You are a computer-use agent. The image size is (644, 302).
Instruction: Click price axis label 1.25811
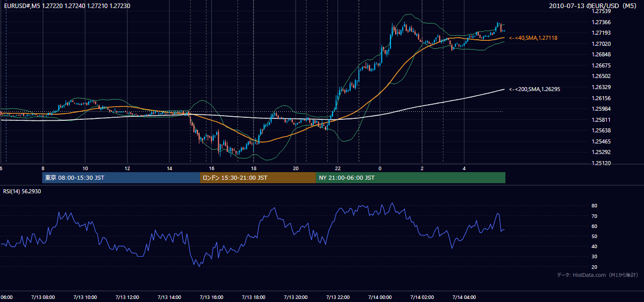[601, 120]
